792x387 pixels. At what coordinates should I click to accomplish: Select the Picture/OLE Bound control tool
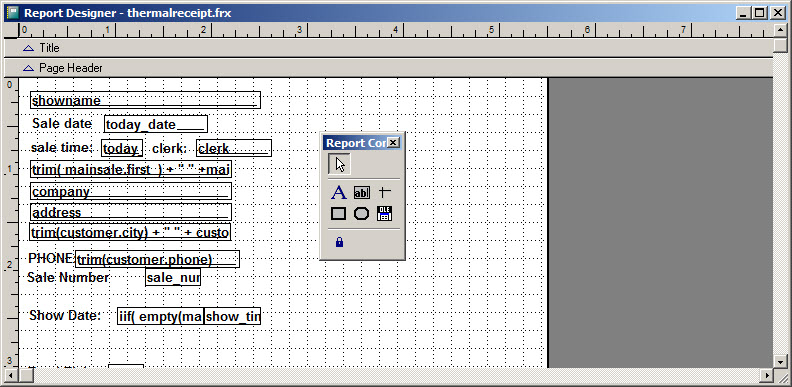[384, 214]
